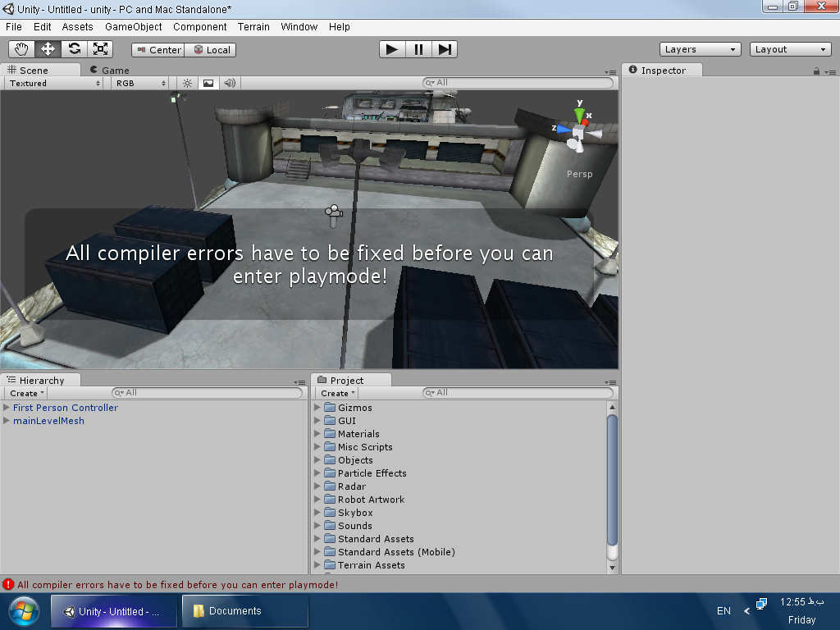
Task: Select First Person Controller in Hierarchy
Action: tap(66, 408)
